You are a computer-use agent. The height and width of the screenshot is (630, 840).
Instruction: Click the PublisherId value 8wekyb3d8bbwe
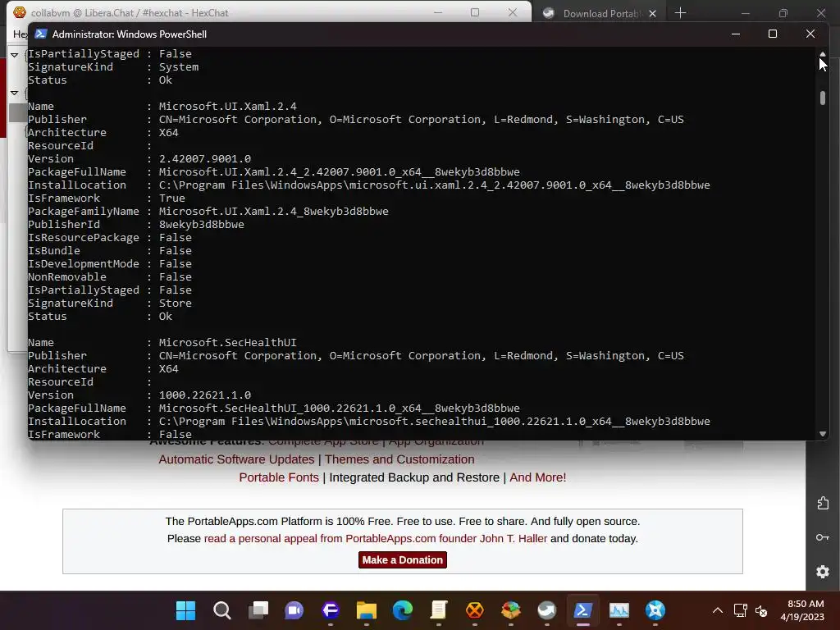pos(202,225)
